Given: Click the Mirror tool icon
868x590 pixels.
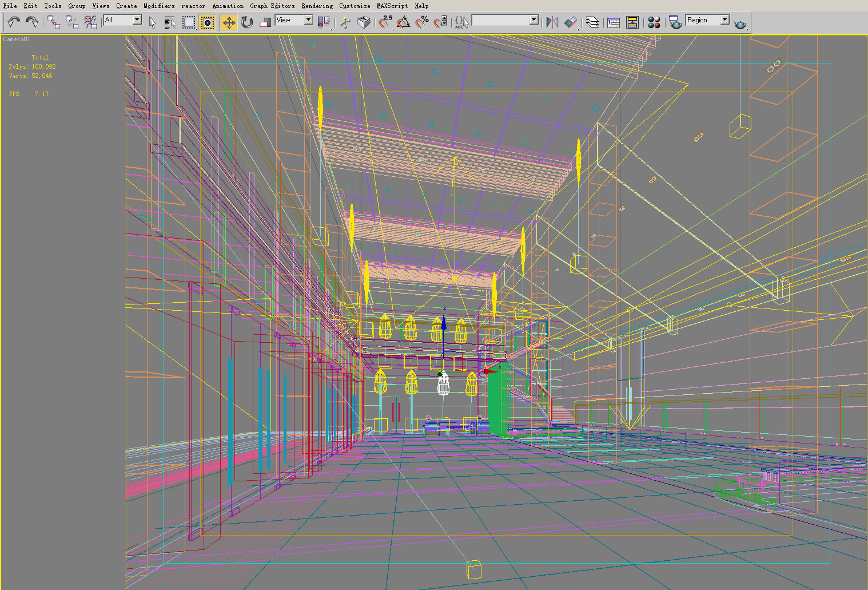Looking at the screenshot, I should (x=552, y=22).
